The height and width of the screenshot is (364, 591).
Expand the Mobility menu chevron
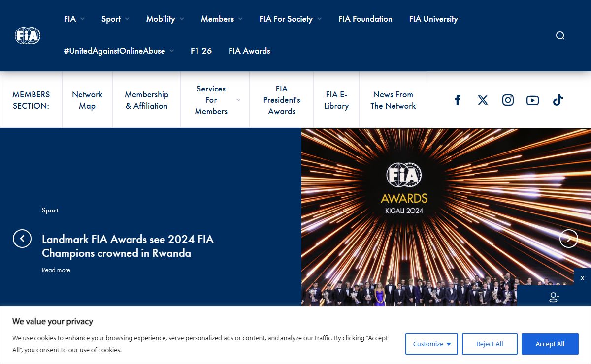tap(182, 19)
